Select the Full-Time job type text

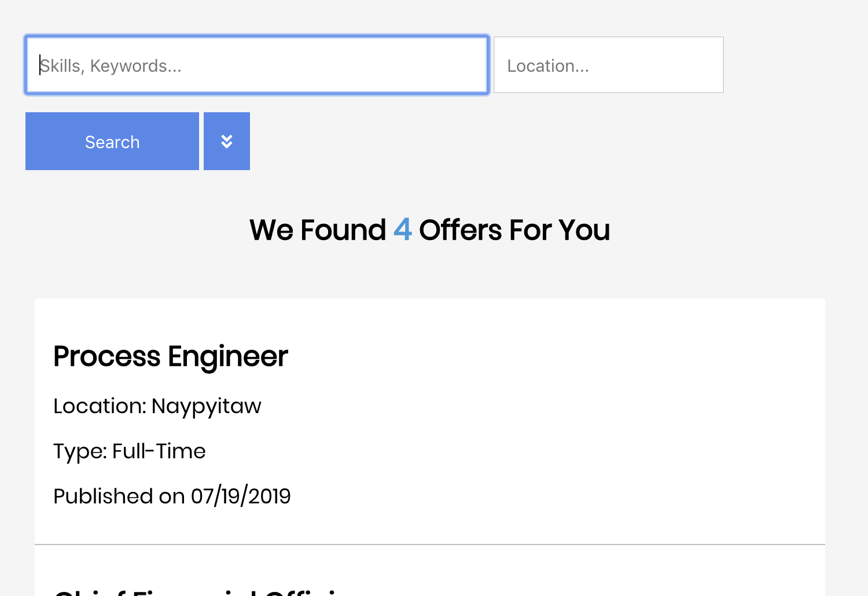[159, 451]
